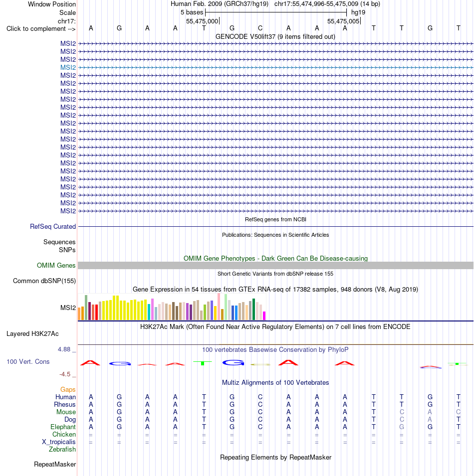This screenshot has width=474, height=476.
Task: Click the magenta last bar in GTEx chart
Action: [x=264, y=316]
